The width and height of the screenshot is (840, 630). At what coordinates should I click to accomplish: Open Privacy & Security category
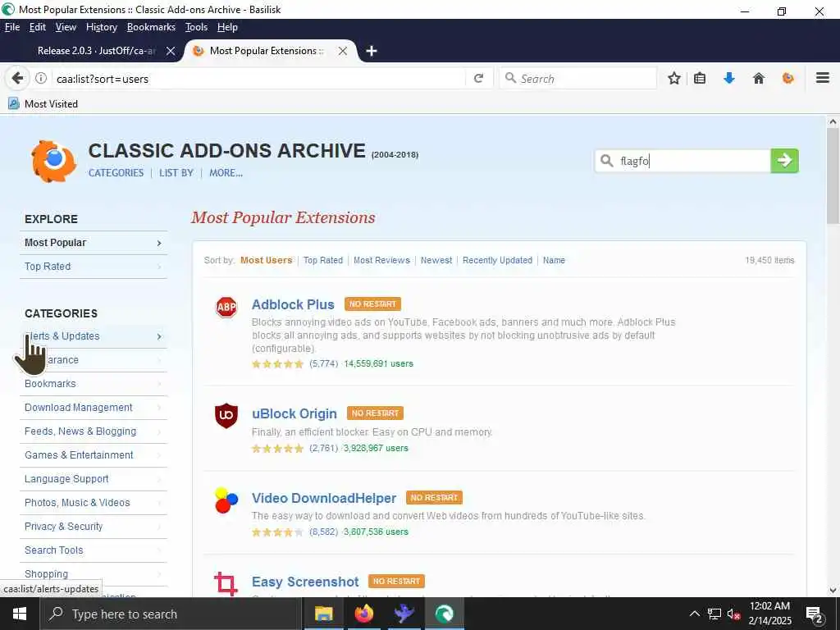click(x=94, y=526)
